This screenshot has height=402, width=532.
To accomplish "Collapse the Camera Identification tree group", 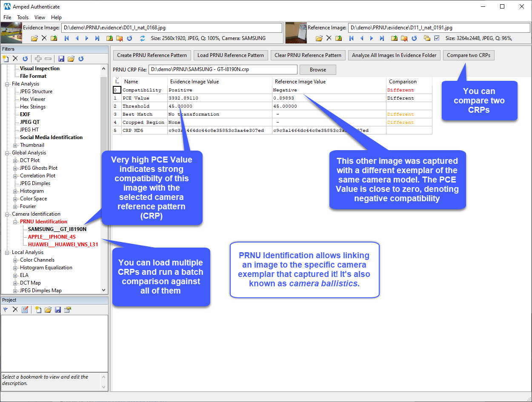I will click(x=7, y=214).
